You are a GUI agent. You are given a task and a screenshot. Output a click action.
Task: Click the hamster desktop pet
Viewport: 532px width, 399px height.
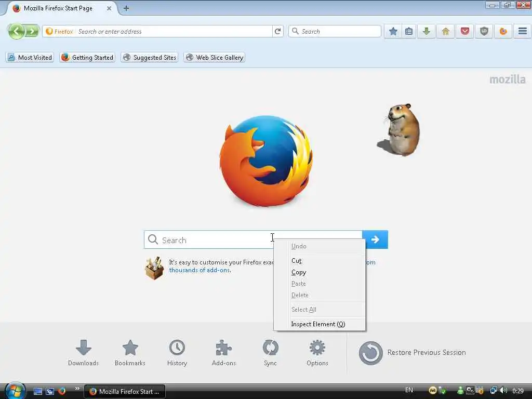pos(400,129)
